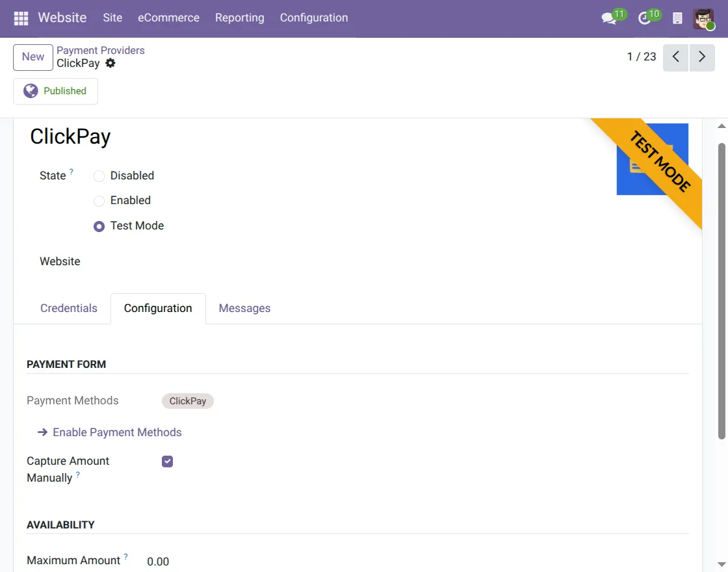Click the ClickPay payment method tag
The width and height of the screenshot is (728, 572).
(x=188, y=401)
